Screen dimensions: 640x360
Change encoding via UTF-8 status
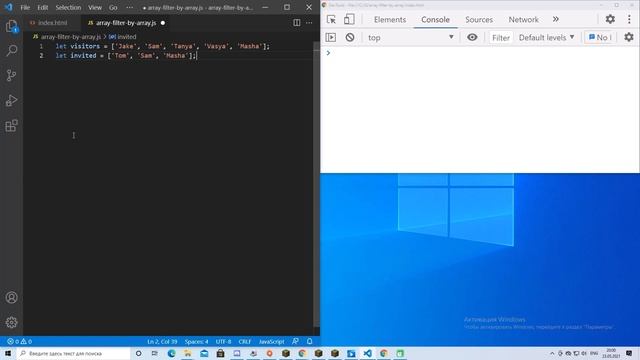(223, 342)
